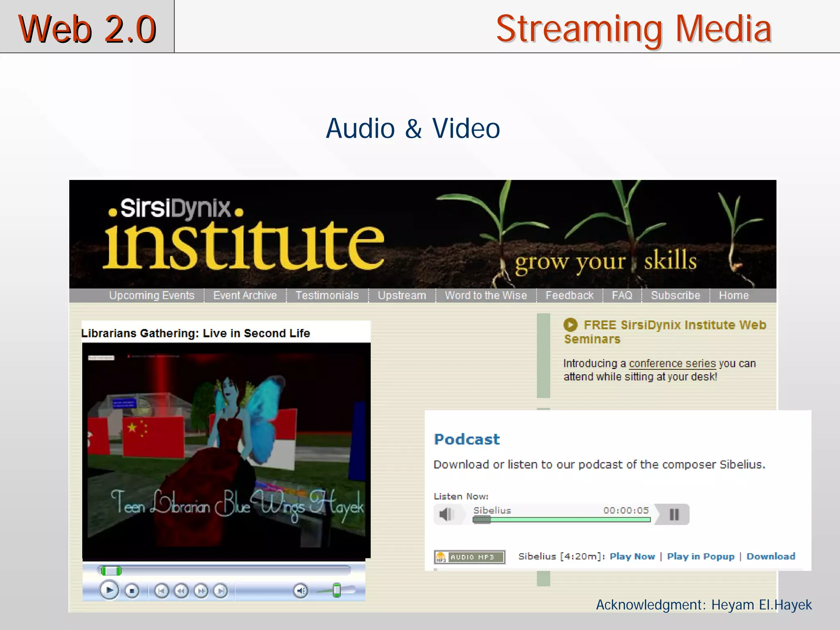
Task: Open the conference series hyperlink
Action: [672, 364]
